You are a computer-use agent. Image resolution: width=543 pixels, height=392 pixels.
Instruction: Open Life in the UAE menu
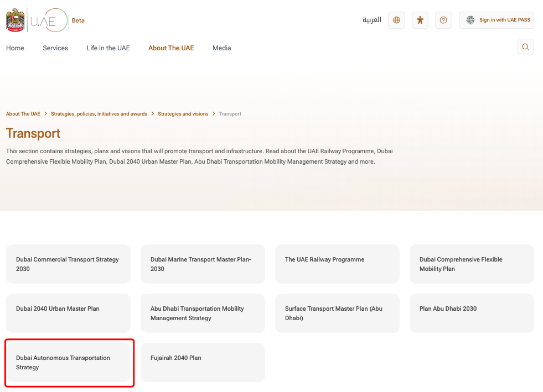[108, 48]
